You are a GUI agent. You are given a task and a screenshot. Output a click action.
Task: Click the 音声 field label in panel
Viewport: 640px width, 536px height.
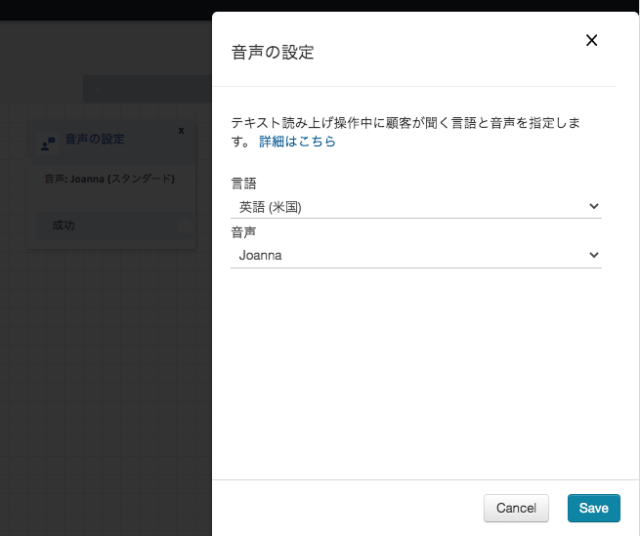click(243, 232)
